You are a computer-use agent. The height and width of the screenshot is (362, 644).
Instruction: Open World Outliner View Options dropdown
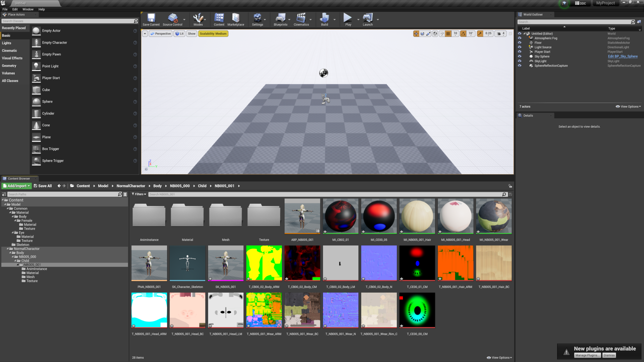pos(628,107)
